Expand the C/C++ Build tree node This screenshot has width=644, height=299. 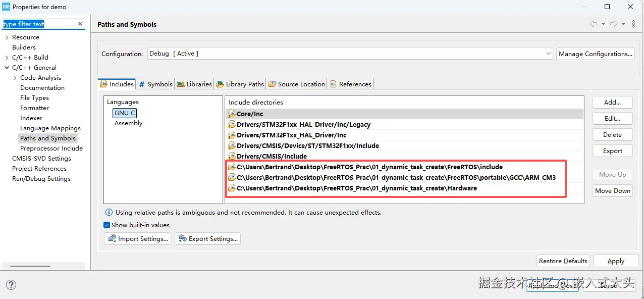click(7, 58)
